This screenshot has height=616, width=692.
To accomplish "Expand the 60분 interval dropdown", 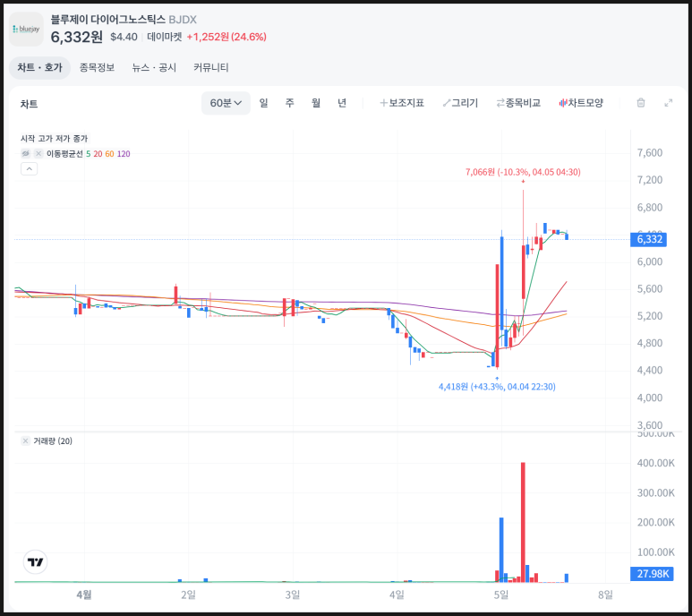I will pyautogui.click(x=226, y=103).
